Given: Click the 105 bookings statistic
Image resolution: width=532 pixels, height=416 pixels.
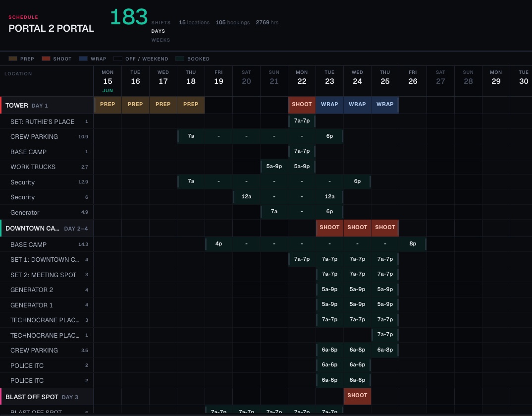Looking at the screenshot, I should click(232, 22).
